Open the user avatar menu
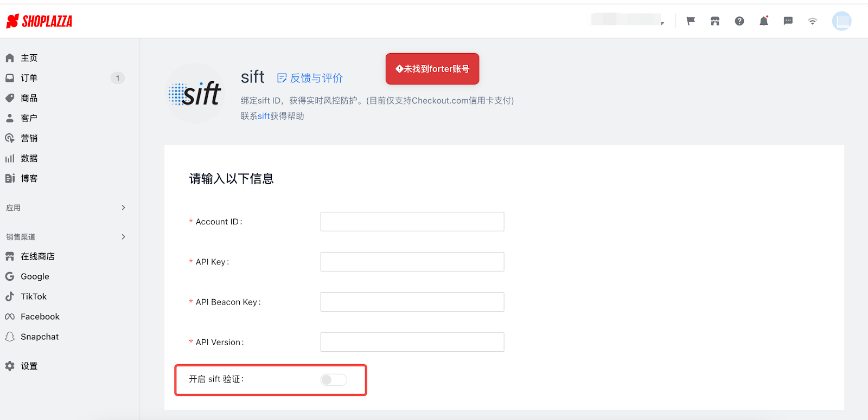Screen dimensions: 868x420 point(841,21)
